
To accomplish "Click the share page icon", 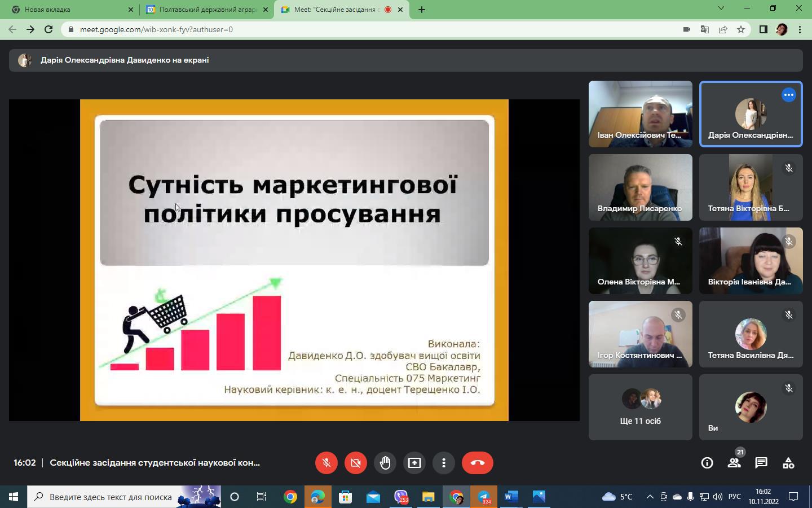I will coord(722,29).
